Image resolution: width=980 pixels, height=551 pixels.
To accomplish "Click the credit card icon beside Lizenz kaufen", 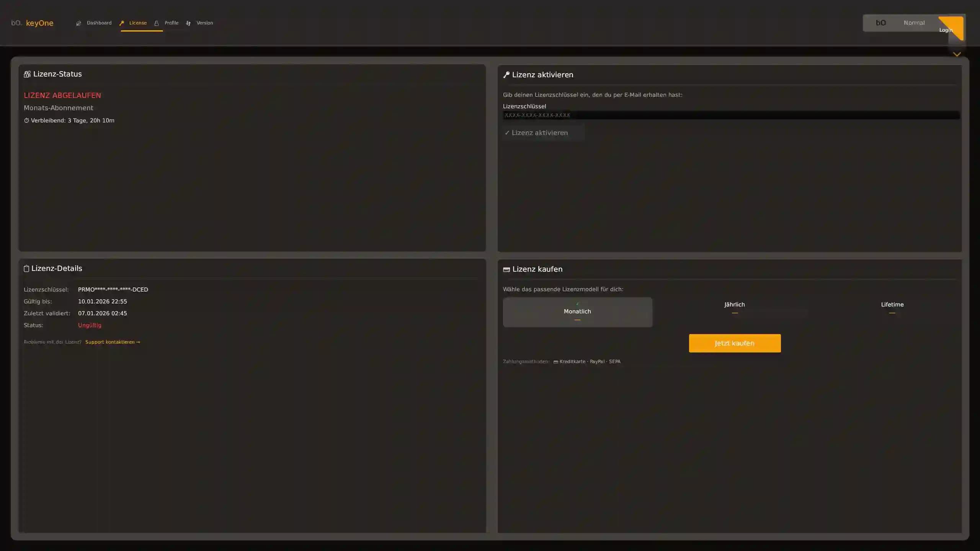I will [x=506, y=270].
